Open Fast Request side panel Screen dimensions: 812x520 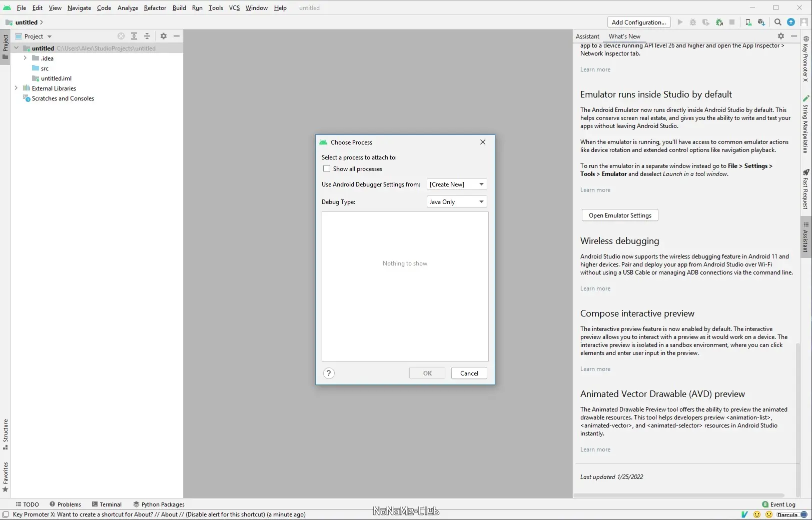(x=805, y=189)
